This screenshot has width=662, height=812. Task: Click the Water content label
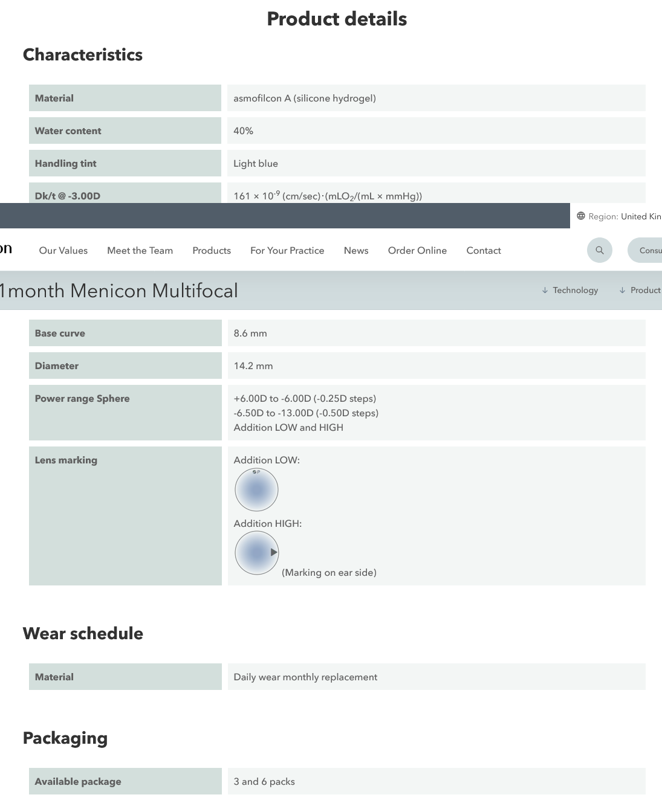pos(68,131)
